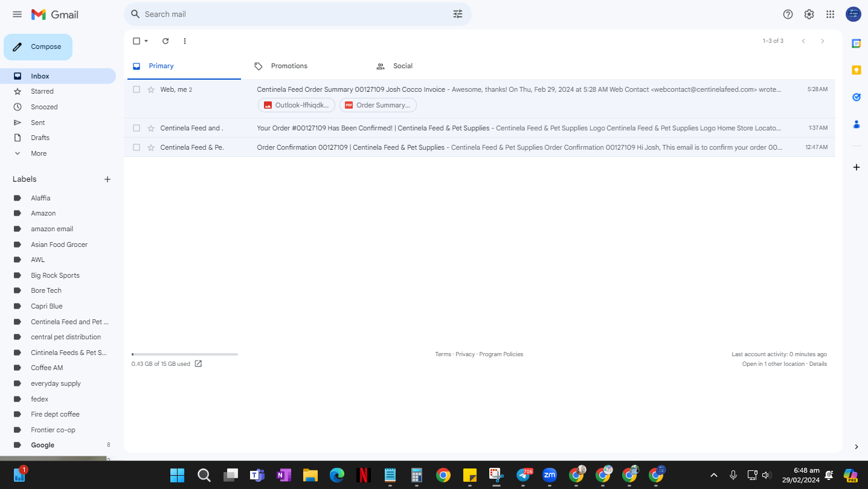Click the Get add-ons plus icon
Image resolution: width=868 pixels, height=489 pixels.
click(x=856, y=167)
